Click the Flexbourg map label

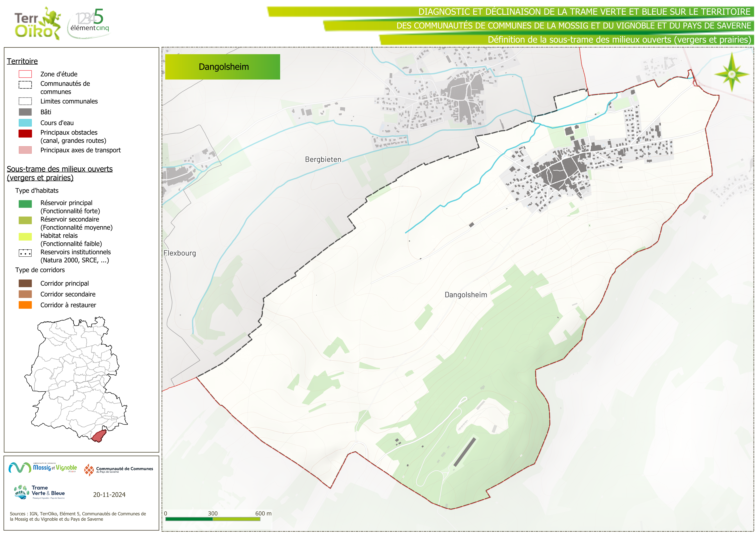[180, 253]
